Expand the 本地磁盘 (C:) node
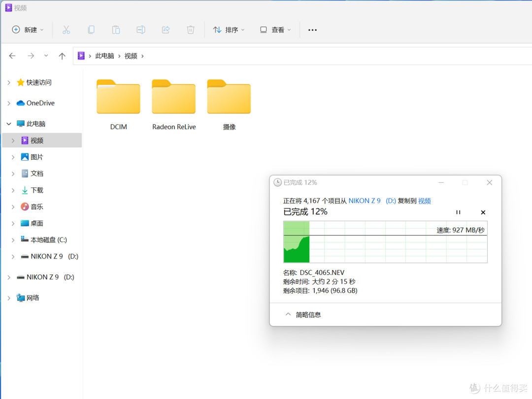532x399 pixels. (x=13, y=240)
